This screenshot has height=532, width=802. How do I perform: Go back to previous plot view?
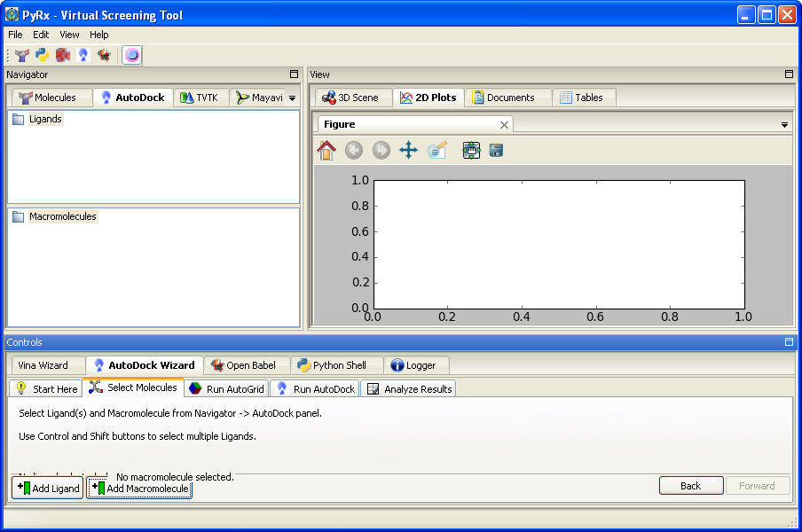click(x=354, y=150)
